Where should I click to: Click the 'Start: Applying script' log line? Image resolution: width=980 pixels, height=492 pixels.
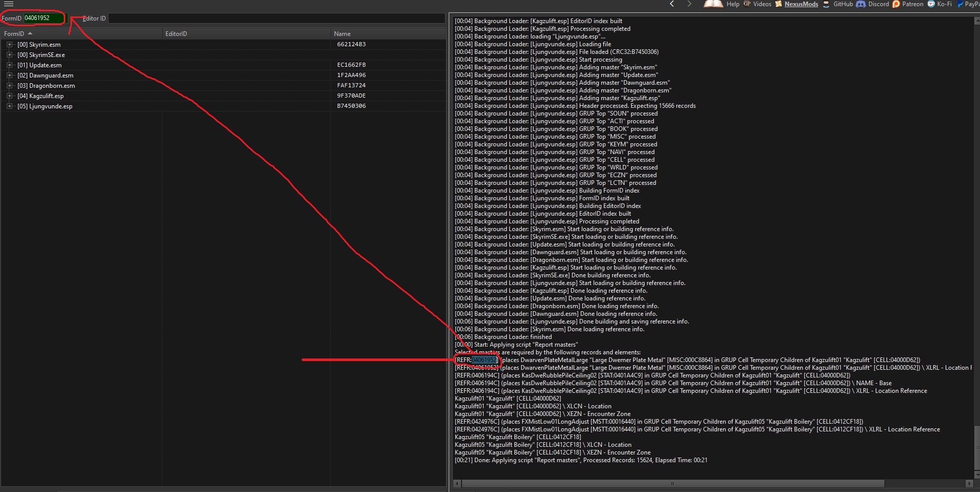516,345
